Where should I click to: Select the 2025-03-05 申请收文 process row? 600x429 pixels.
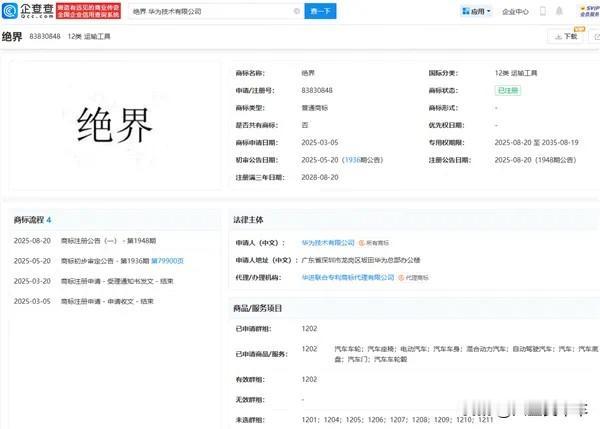click(84, 301)
